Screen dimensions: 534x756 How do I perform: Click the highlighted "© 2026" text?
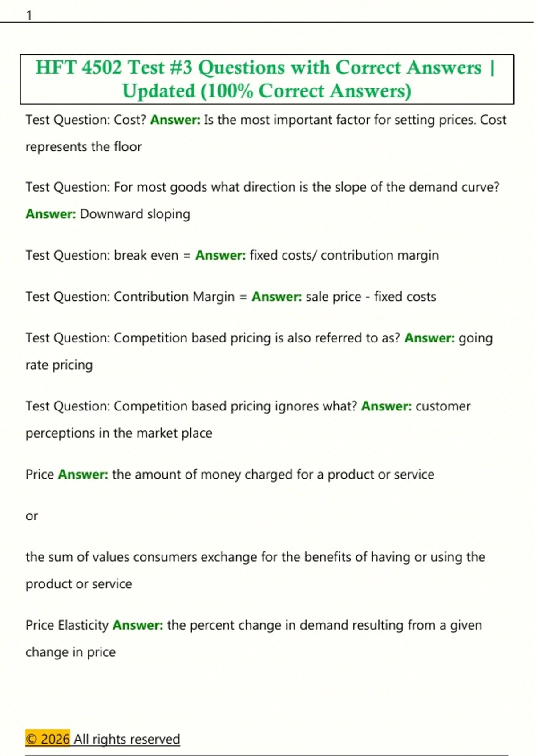pos(48,739)
